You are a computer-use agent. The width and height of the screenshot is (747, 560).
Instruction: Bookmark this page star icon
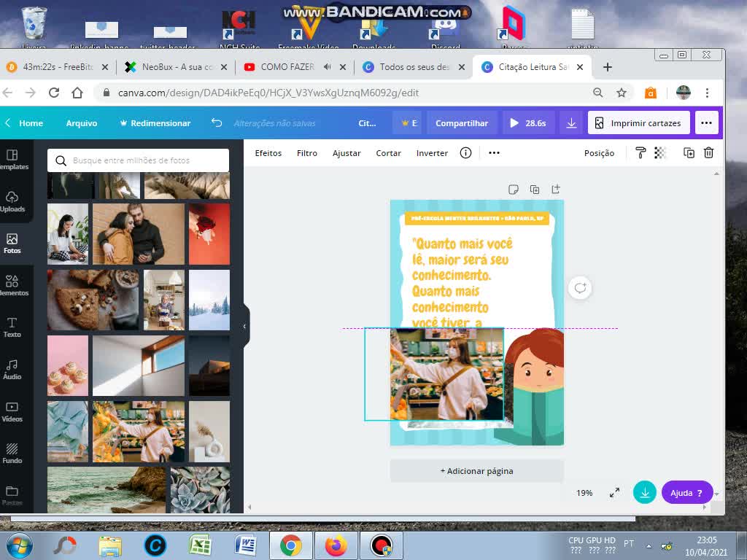pos(622,93)
